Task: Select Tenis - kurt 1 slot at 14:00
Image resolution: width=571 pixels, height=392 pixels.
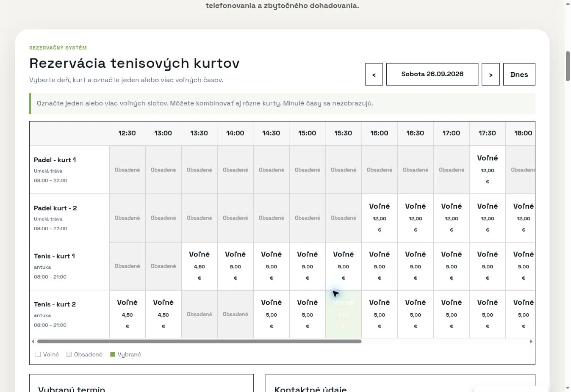Action: tap(236, 266)
